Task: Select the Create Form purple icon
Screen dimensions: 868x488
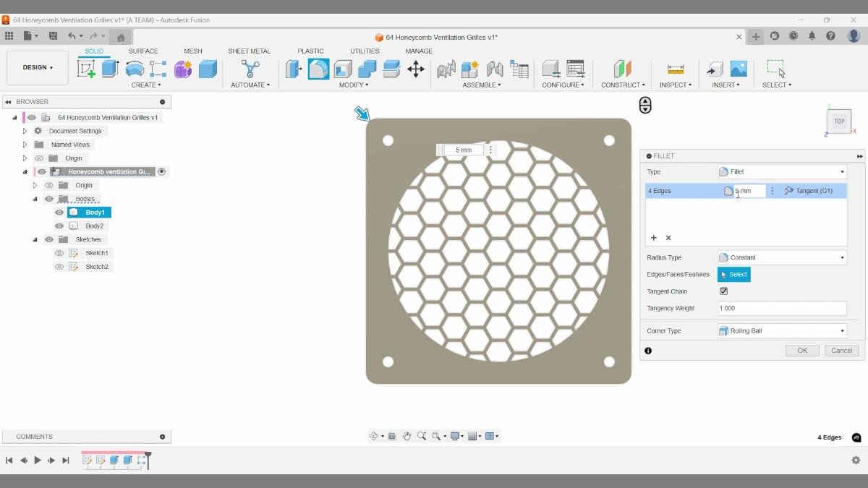Action: [183, 69]
